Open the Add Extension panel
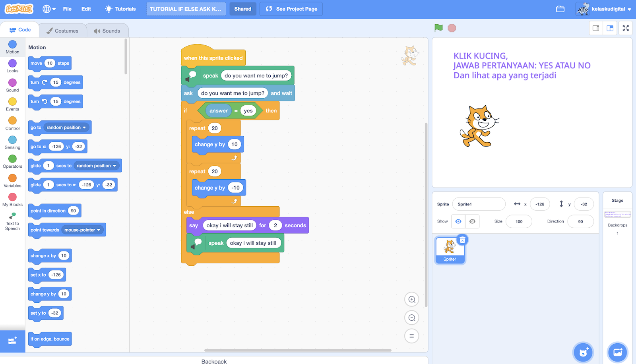 point(12,341)
